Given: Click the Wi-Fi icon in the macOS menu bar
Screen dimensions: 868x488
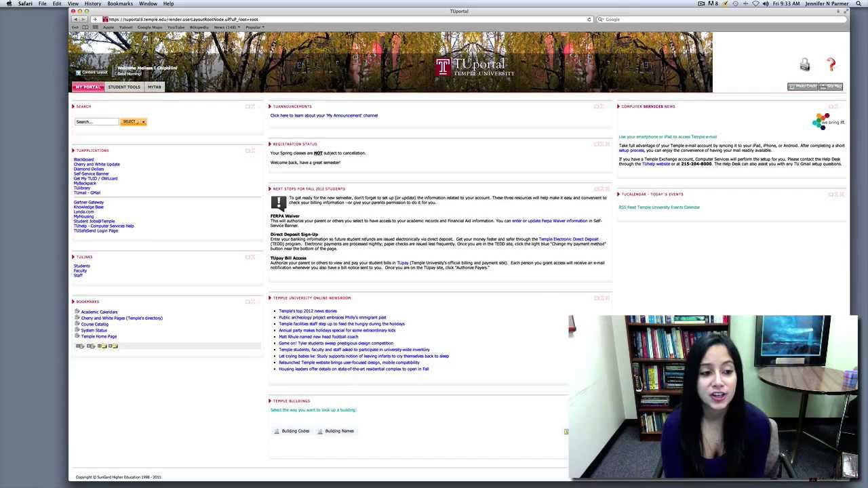Looking at the screenshot, I should pyautogui.click(x=755, y=3).
